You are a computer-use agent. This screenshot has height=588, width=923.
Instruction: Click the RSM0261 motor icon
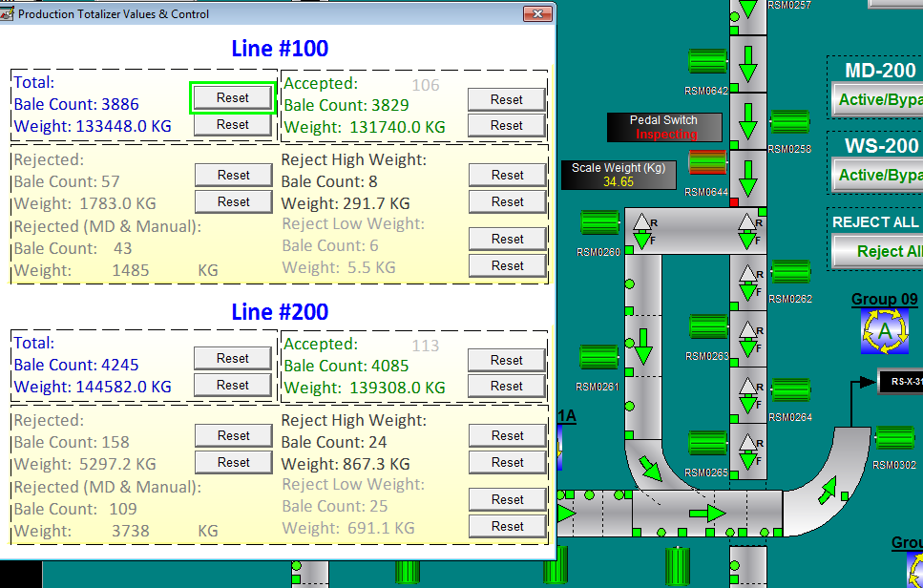(x=599, y=357)
